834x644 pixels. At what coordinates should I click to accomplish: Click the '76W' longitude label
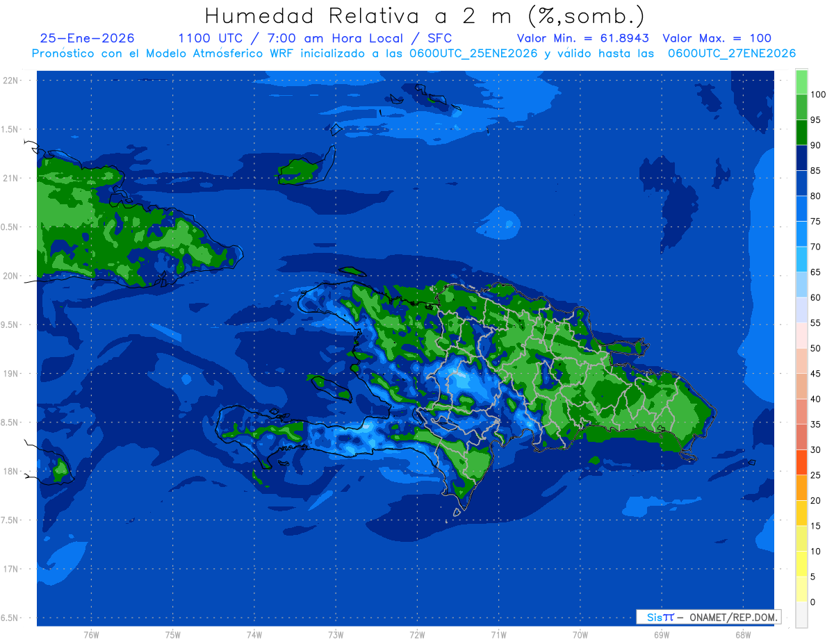(x=91, y=635)
